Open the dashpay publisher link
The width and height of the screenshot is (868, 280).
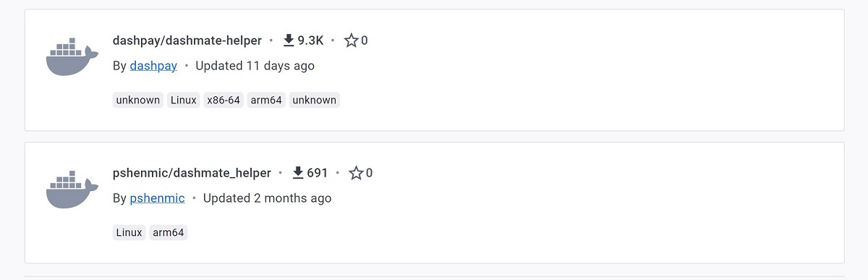point(153,66)
